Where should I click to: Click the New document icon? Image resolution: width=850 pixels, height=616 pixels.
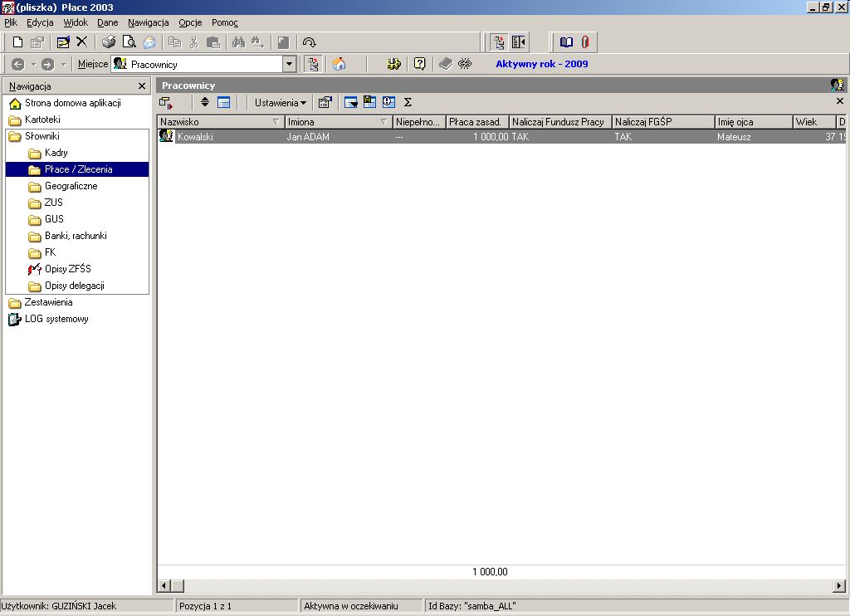[18, 42]
